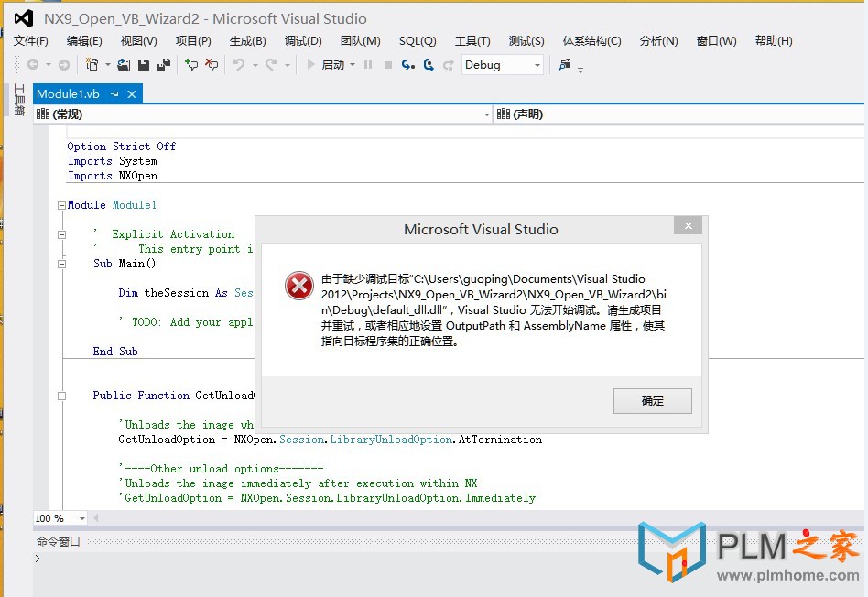Collapse the Public Function GetUnloadOption block

(x=61, y=396)
